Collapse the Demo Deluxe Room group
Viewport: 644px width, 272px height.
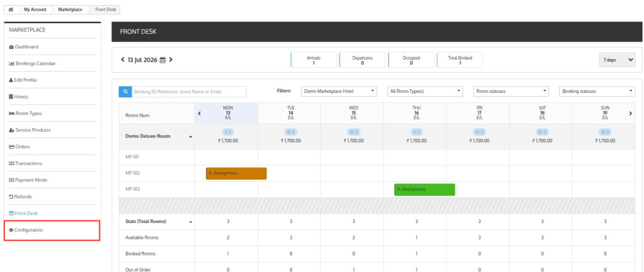coord(191,136)
